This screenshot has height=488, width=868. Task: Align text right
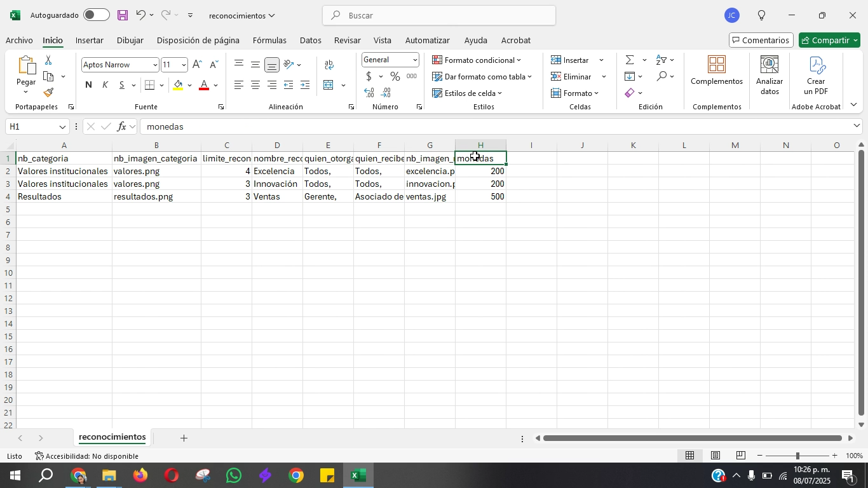tap(272, 85)
